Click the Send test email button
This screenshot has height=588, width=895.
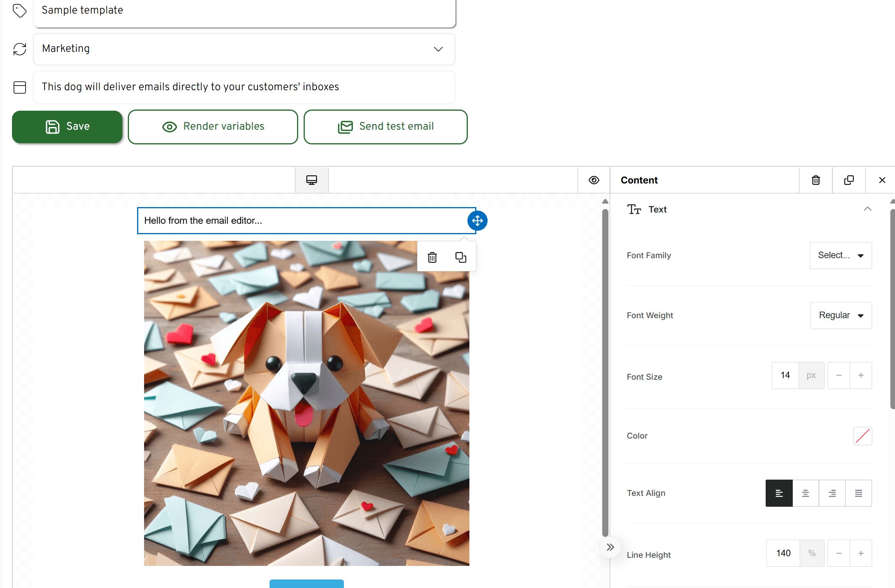pyautogui.click(x=385, y=127)
